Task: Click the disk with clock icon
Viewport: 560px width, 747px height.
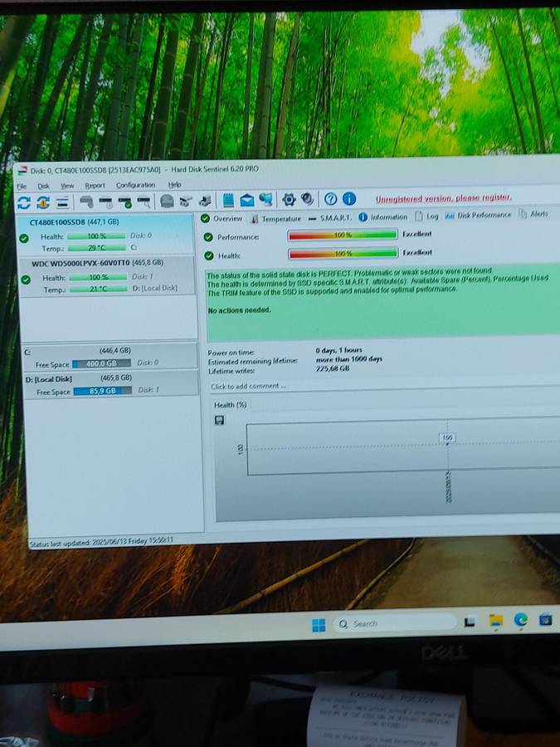Action: pos(105,202)
